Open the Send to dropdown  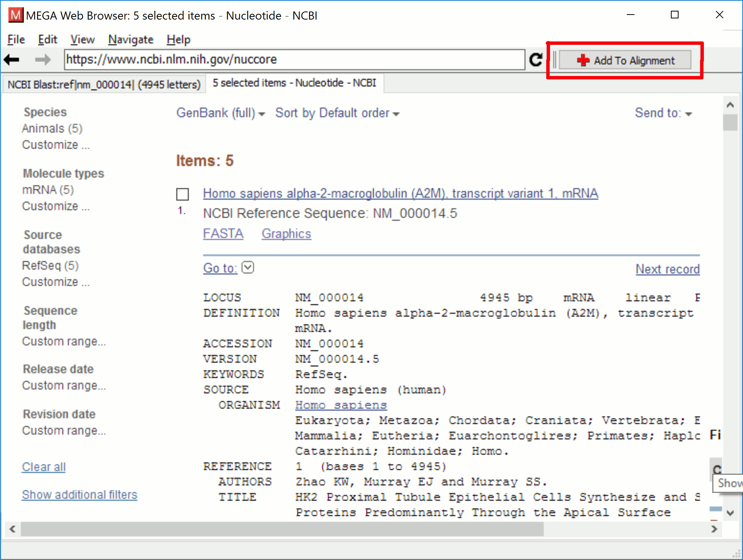[x=663, y=113]
